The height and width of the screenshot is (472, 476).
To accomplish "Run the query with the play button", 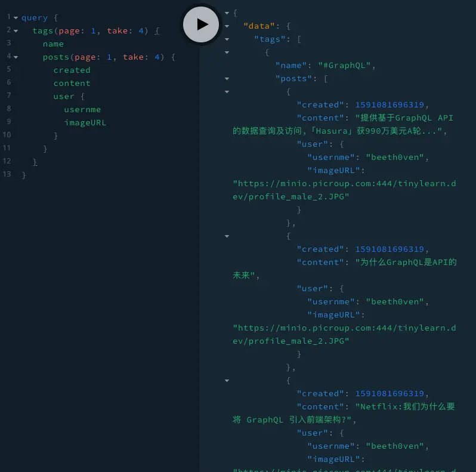I will click(x=200, y=24).
